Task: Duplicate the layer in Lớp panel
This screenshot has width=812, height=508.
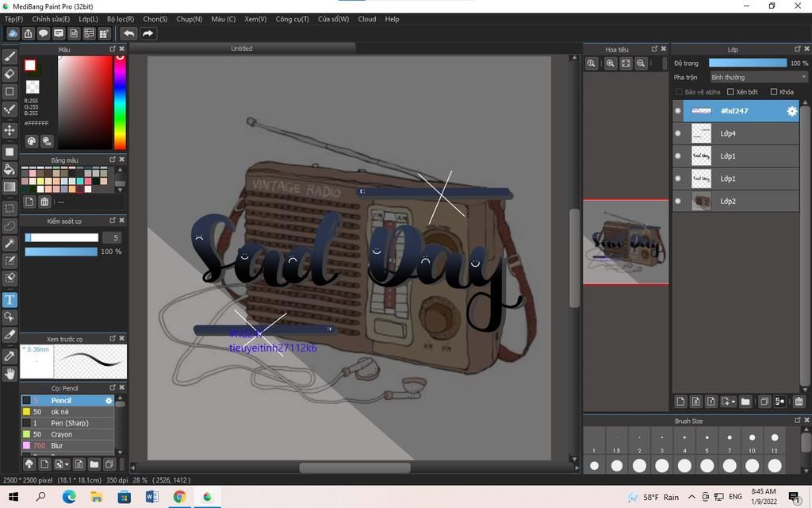Action: (x=764, y=401)
